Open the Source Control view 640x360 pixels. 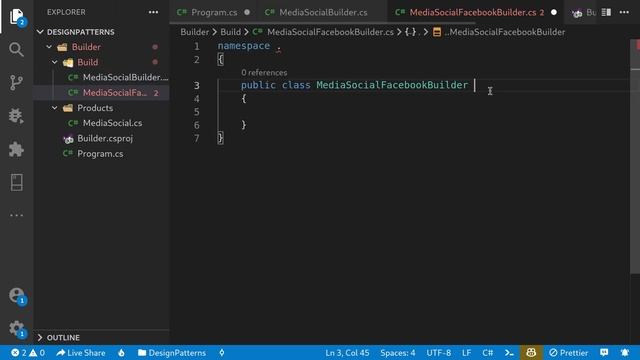click(x=16, y=83)
